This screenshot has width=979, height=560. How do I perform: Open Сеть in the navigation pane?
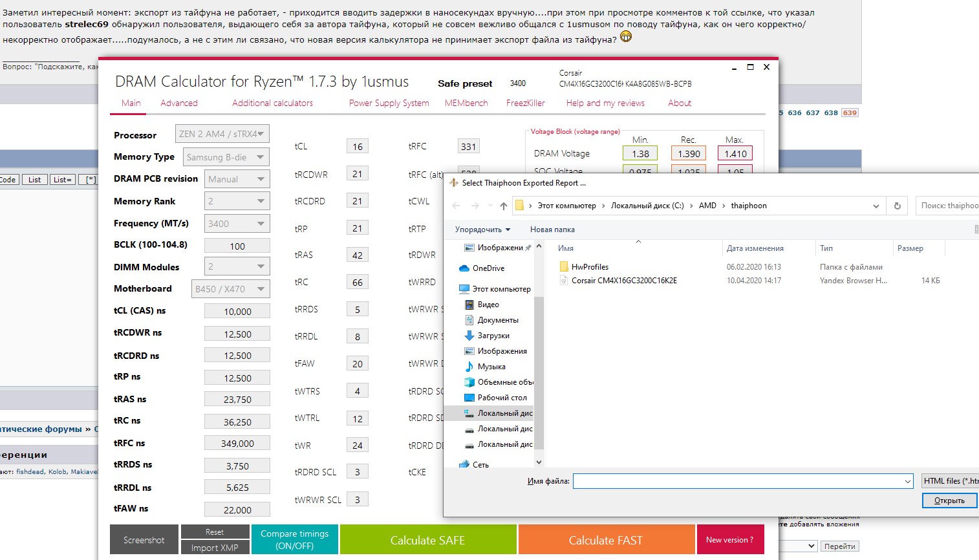[474, 465]
